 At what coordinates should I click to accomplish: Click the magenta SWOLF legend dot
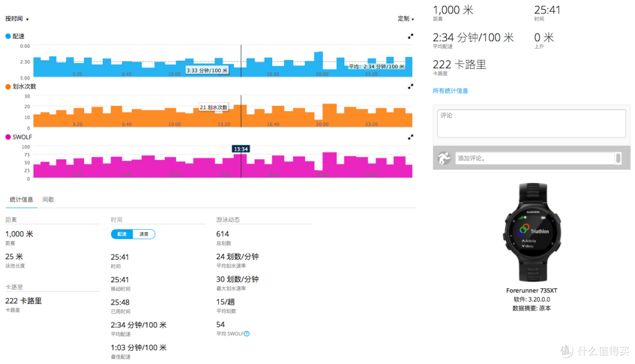8,137
